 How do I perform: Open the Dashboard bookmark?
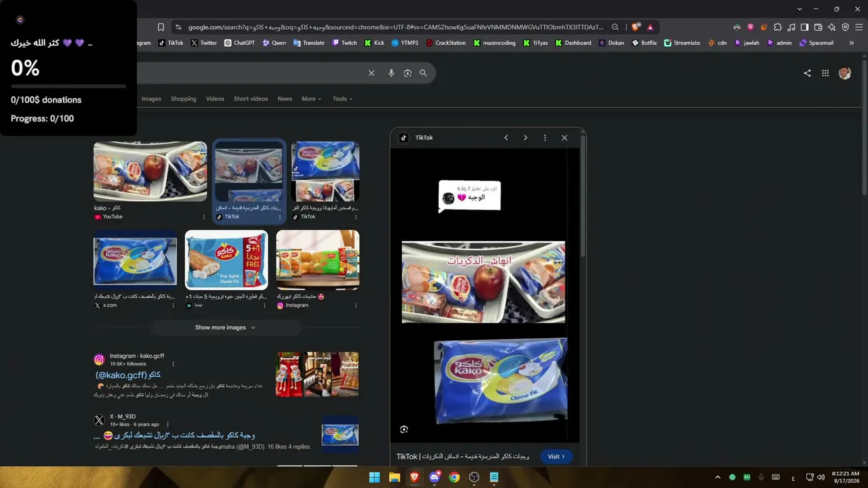[x=573, y=43]
